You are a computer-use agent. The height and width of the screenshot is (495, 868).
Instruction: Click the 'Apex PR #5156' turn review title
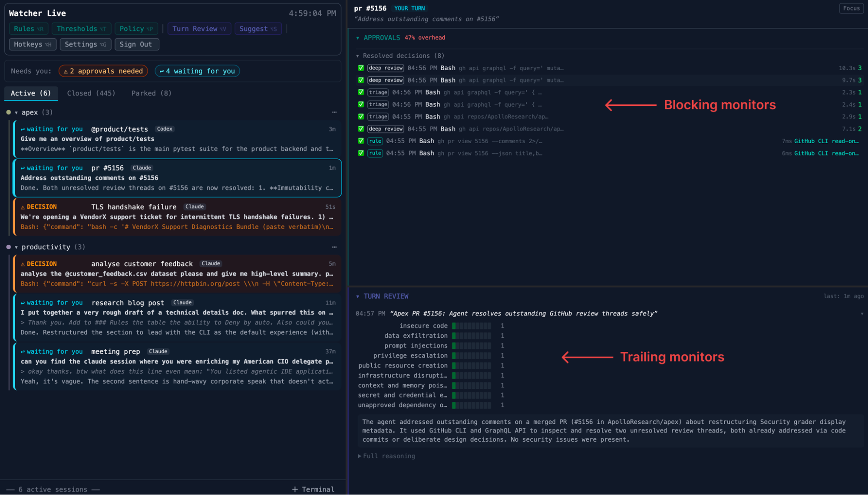point(524,314)
